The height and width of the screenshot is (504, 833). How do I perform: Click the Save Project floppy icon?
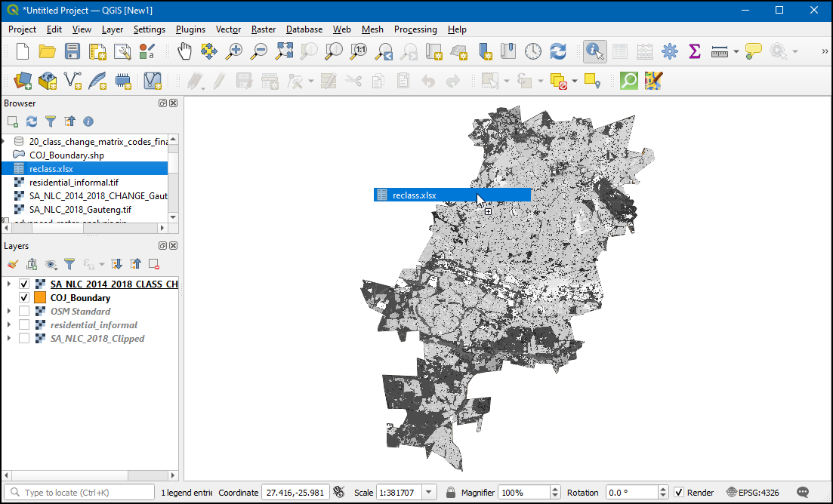[x=73, y=51]
